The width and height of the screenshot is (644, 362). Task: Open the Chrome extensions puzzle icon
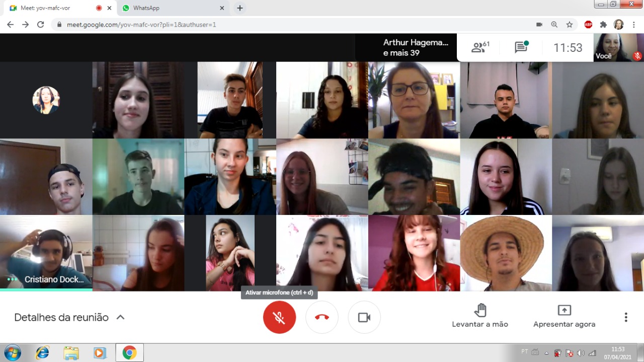coord(604,24)
